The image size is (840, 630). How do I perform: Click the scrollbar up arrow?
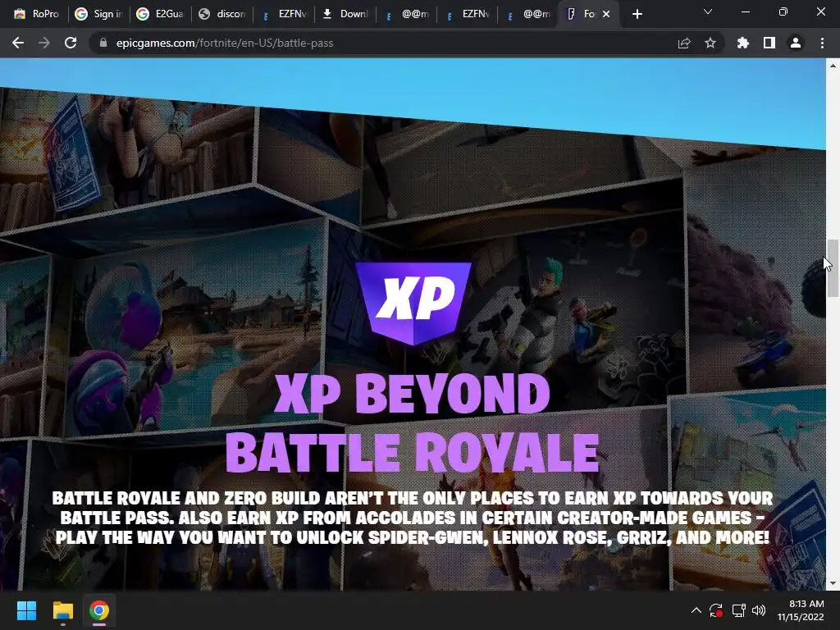(833, 66)
